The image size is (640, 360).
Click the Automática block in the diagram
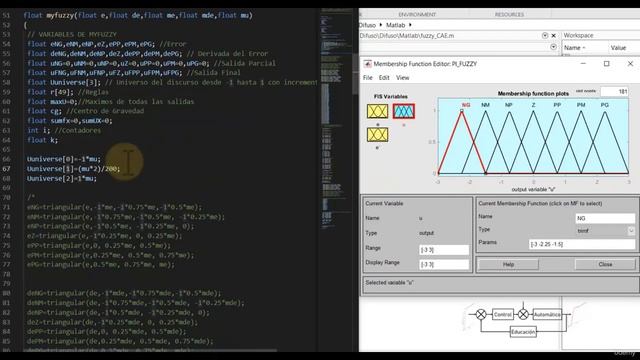(547, 314)
